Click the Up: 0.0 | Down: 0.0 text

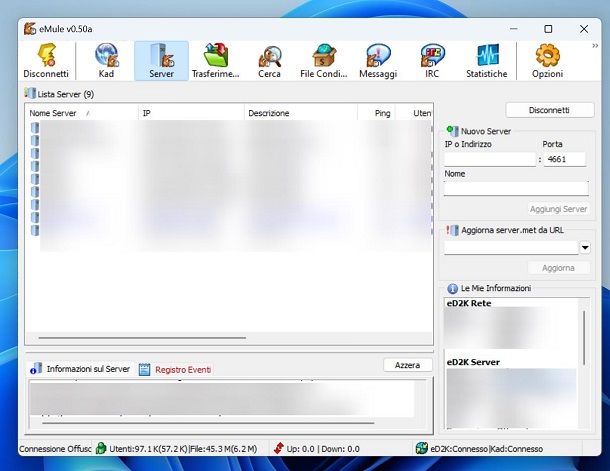tap(323, 449)
